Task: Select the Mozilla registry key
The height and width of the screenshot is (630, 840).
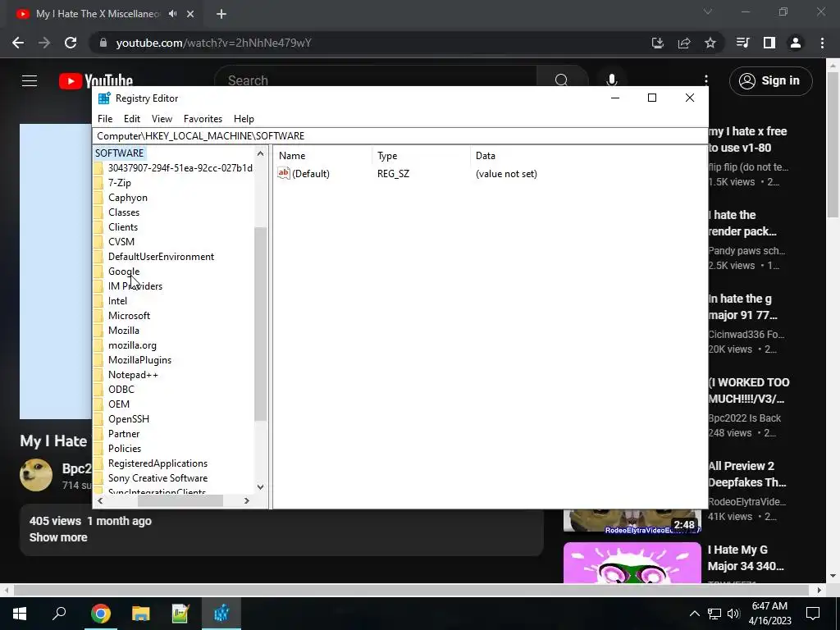Action: (x=124, y=331)
